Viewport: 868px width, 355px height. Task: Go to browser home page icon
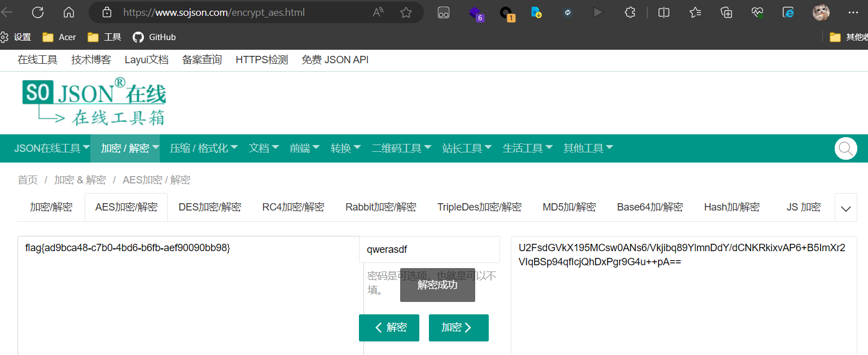69,12
